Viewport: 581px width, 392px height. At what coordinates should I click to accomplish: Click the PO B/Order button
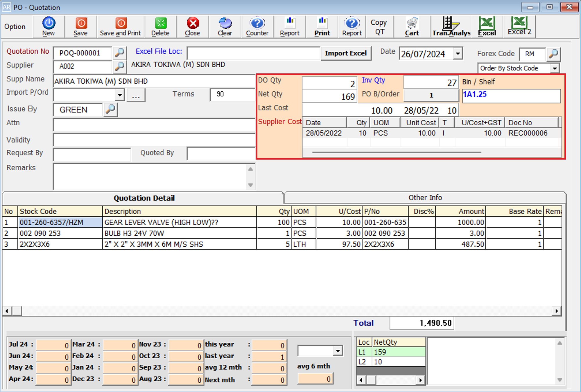(x=431, y=95)
